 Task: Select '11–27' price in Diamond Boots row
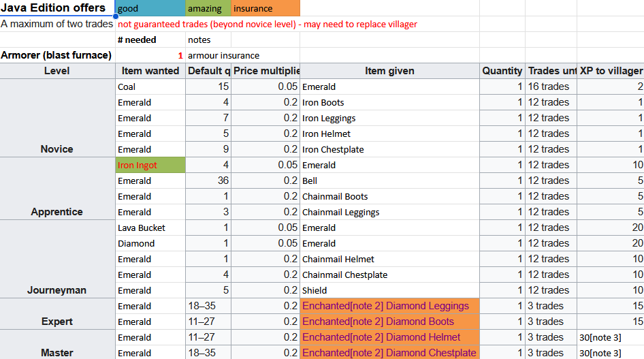pos(208,322)
